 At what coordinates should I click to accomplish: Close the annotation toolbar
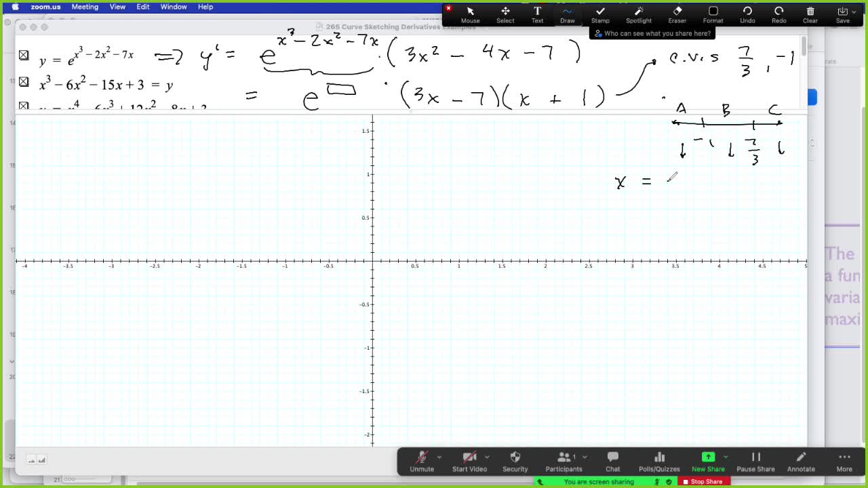point(448,8)
